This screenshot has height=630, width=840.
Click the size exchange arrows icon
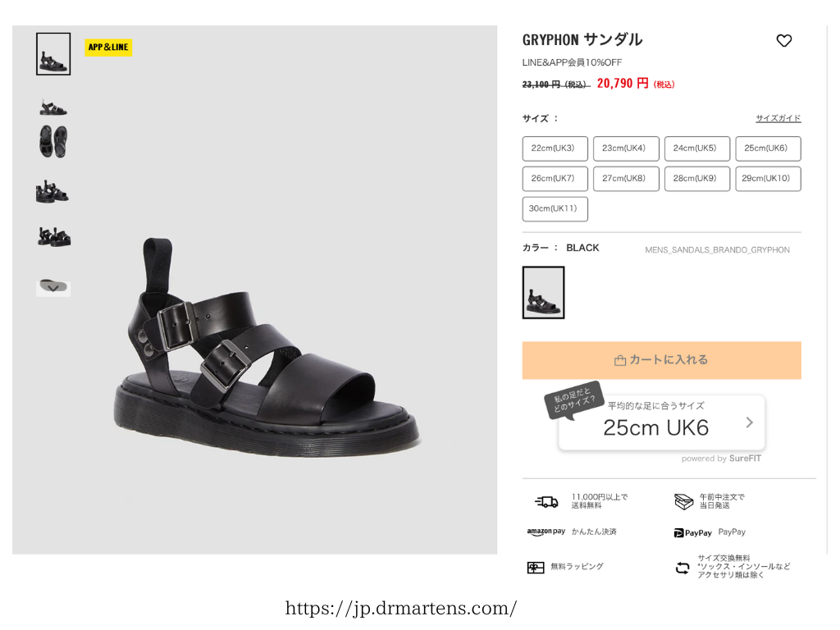coord(682,568)
